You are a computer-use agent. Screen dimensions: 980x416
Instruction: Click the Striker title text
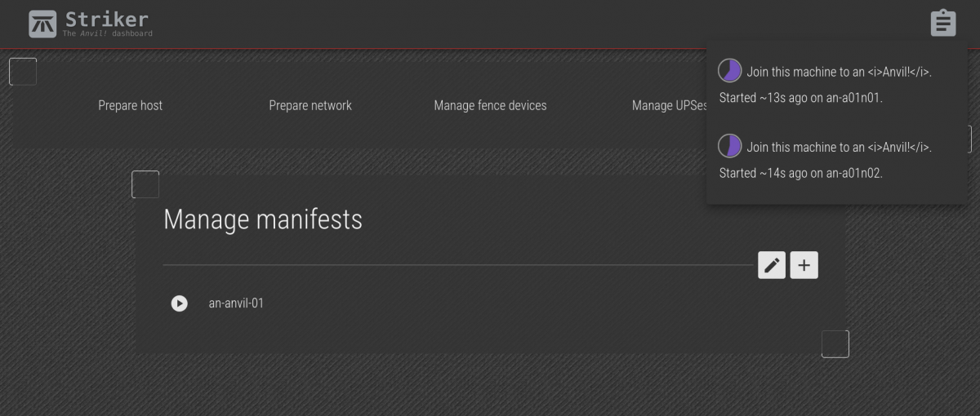[106, 19]
